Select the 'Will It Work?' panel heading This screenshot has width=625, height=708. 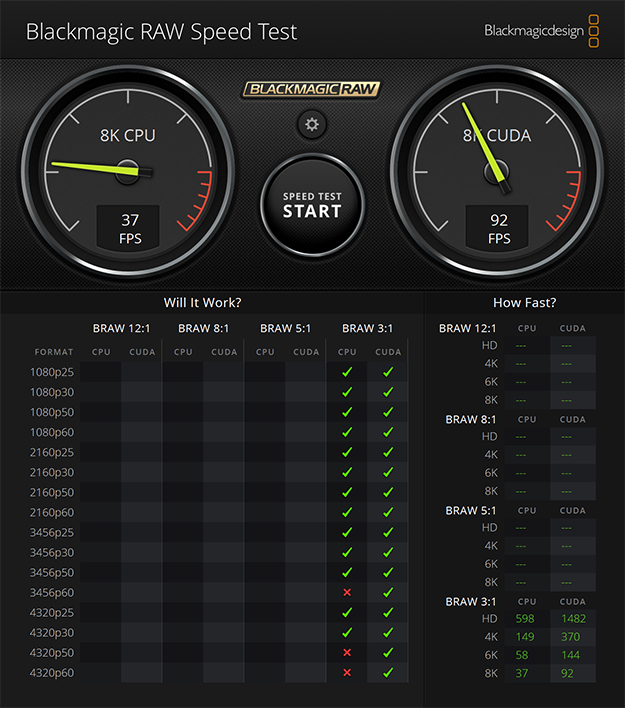click(203, 302)
